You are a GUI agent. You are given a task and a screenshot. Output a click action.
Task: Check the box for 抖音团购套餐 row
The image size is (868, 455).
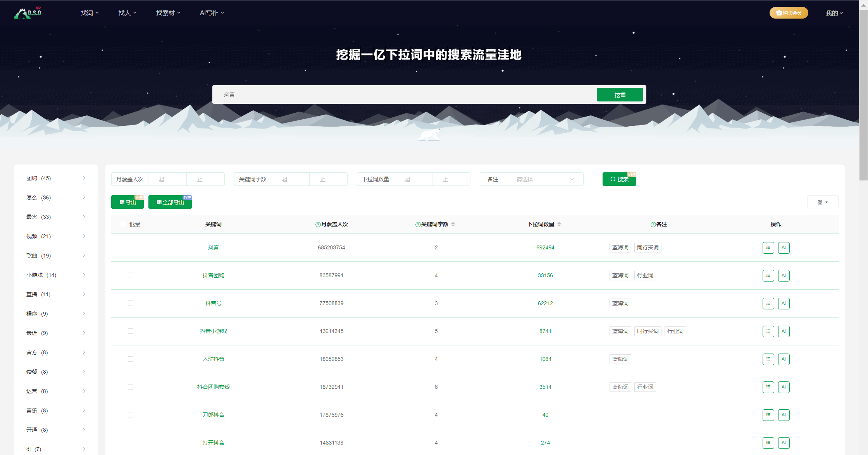coord(131,387)
